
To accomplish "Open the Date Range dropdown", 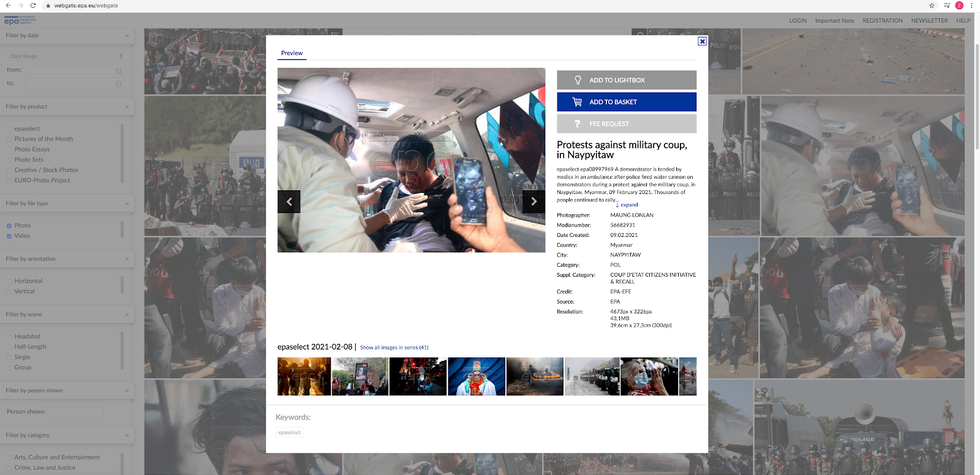I will [x=66, y=56].
